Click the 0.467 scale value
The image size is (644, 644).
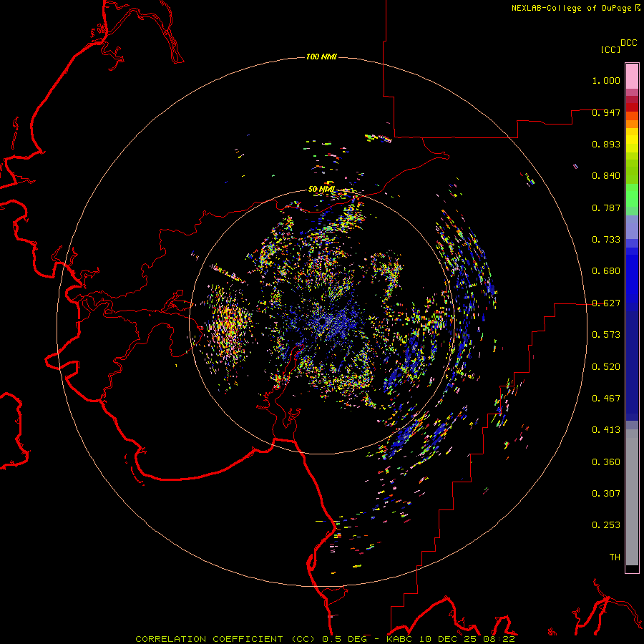point(606,399)
